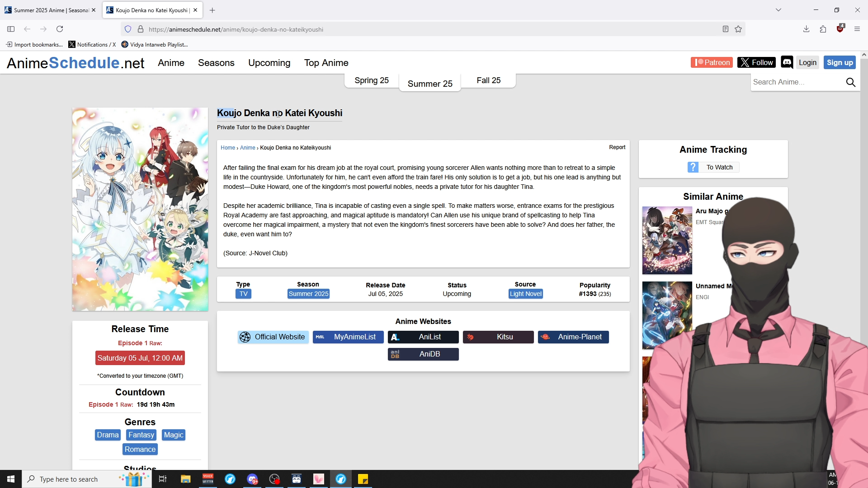Open the Discord taskbar icon

[x=252, y=479]
